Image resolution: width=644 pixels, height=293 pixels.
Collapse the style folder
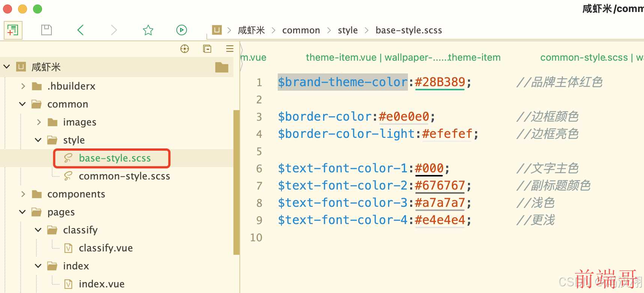38,140
